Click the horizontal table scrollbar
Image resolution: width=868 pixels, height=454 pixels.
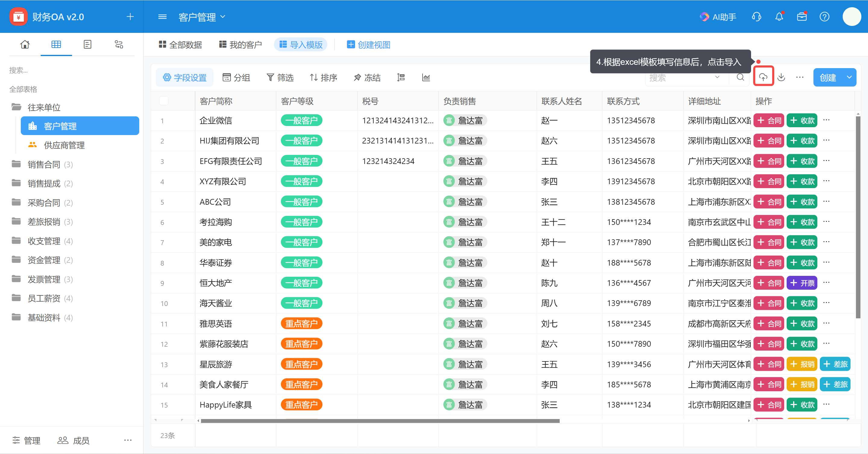[x=380, y=421]
